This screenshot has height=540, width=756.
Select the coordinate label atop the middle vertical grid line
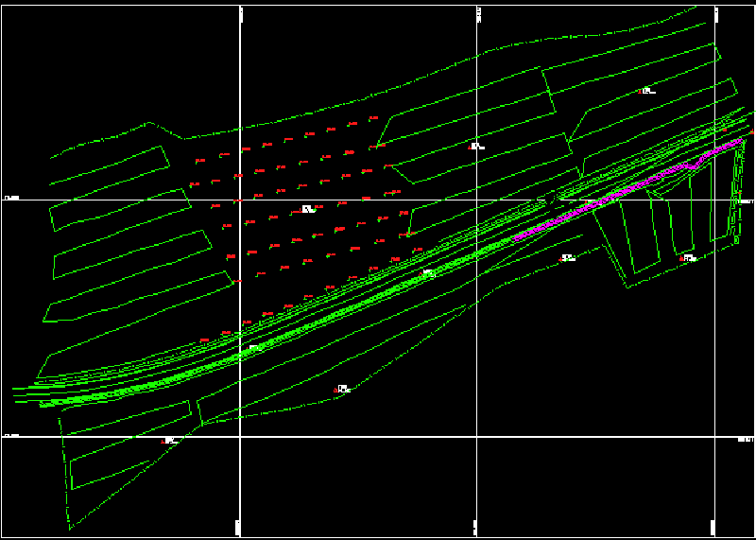(x=479, y=13)
